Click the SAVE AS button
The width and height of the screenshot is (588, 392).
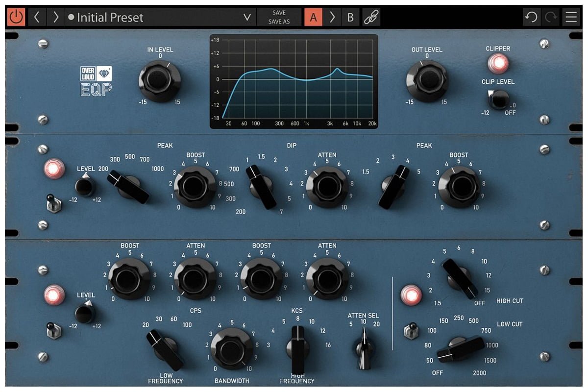[x=279, y=22]
